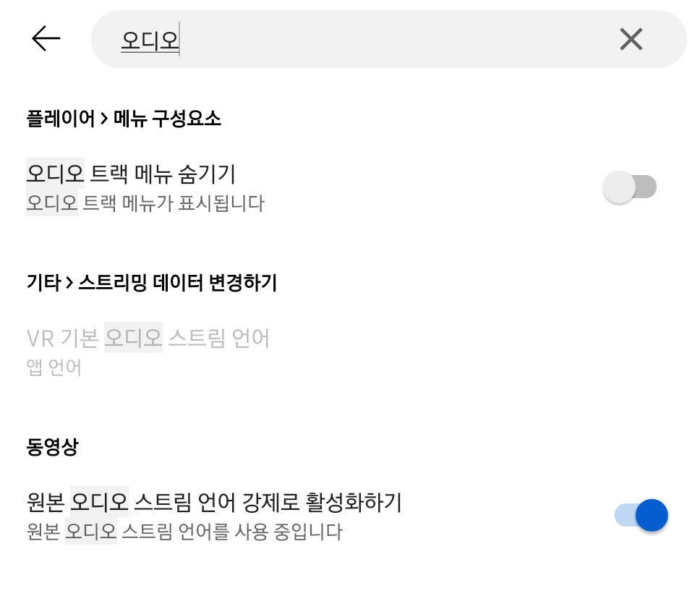Select the 동영상 section header
Viewport: 700px width, 596px height.
pyautogui.click(x=52, y=447)
